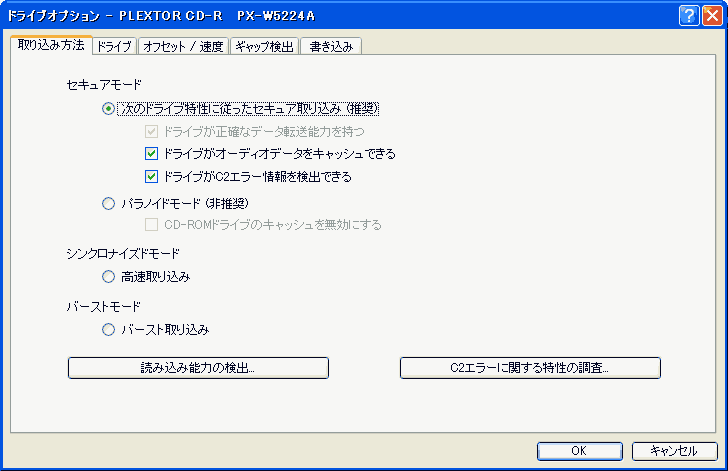Click 読み込み能力の検出... button
728x471 pixels.
(198, 368)
